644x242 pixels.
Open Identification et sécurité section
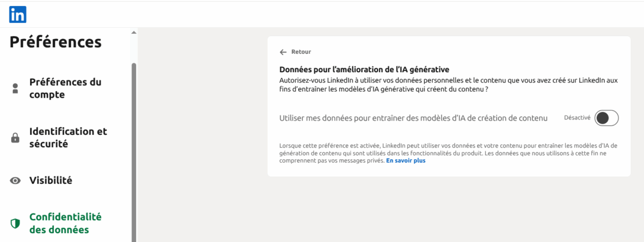(68, 138)
